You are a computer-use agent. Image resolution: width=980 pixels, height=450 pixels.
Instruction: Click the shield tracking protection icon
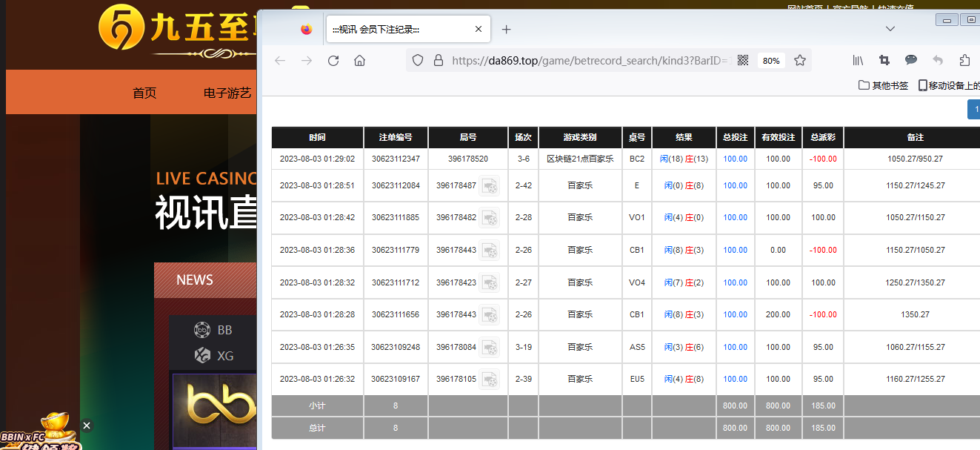(x=418, y=61)
